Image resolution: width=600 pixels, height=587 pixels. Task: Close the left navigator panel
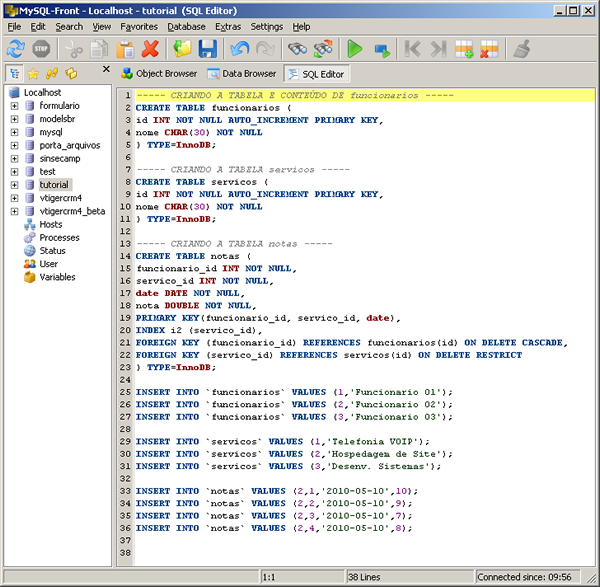[x=106, y=69]
